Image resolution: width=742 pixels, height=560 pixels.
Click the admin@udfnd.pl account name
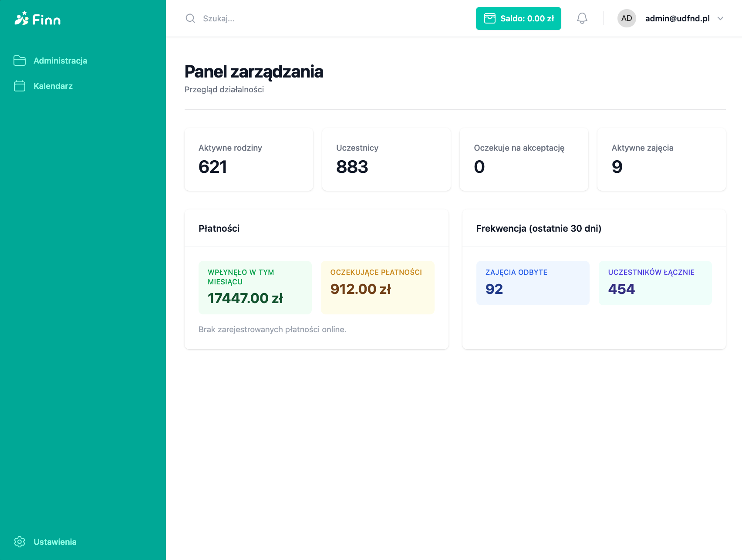click(677, 18)
